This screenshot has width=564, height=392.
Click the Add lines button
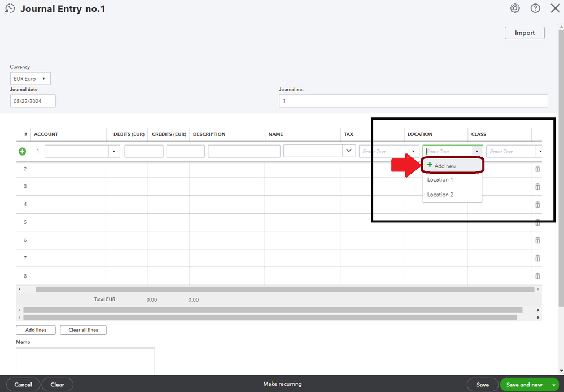(36, 330)
